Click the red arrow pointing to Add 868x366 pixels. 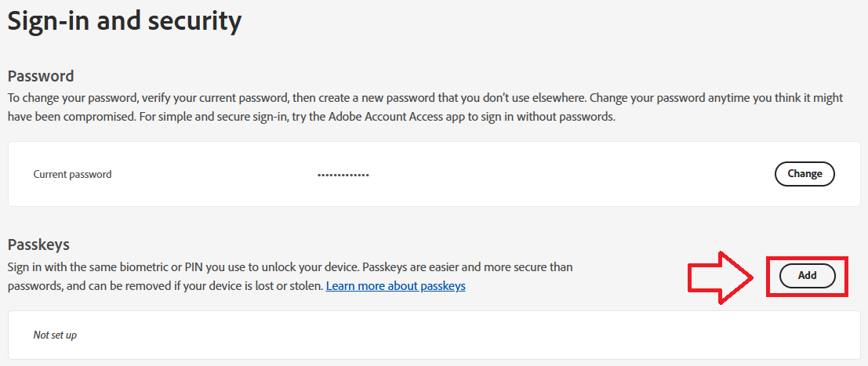point(720,275)
